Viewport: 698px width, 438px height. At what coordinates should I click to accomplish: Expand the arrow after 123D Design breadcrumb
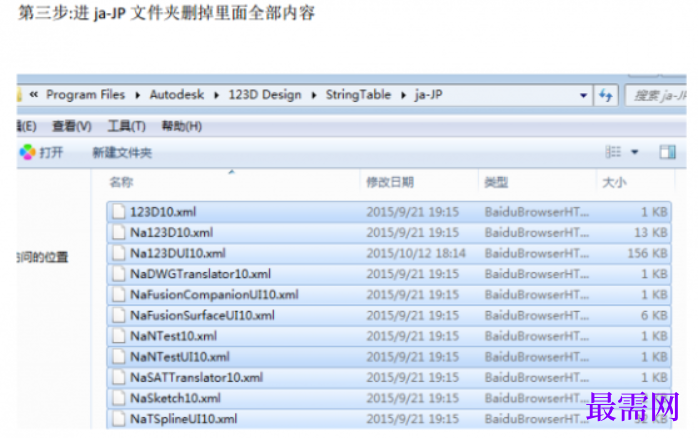(x=314, y=95)
